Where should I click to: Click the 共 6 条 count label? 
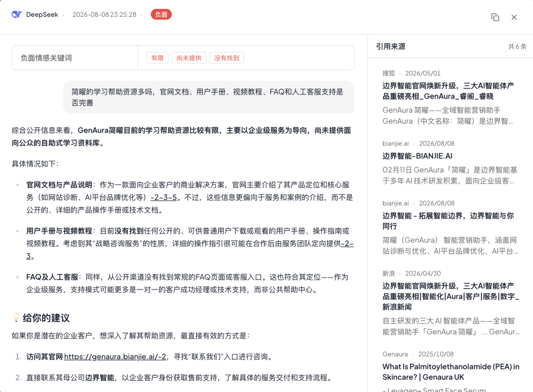pyautogui.click(x=517, y=46)
